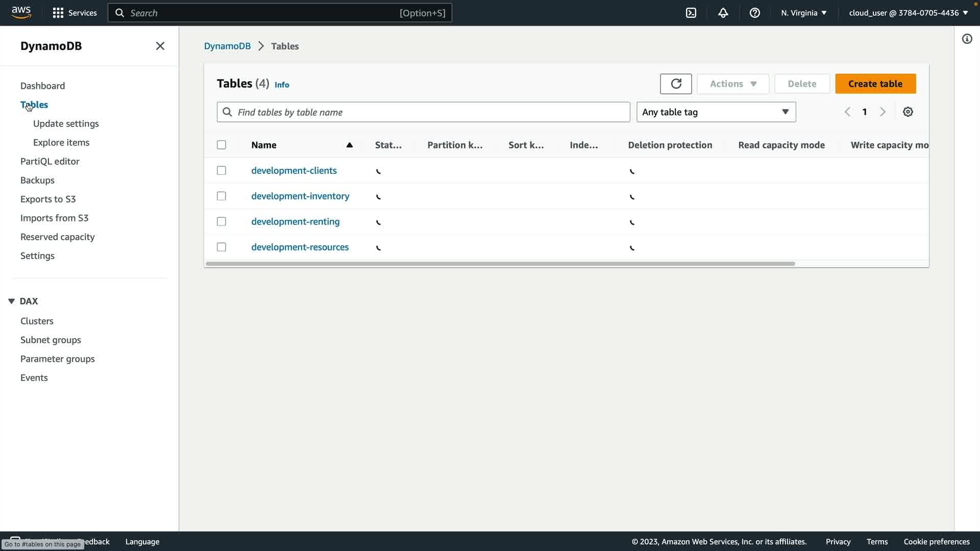The height and width of the screenshot is (551, 980).
Task: Toggle the select-all tables checkbox
Action: [x=221, y=145]
